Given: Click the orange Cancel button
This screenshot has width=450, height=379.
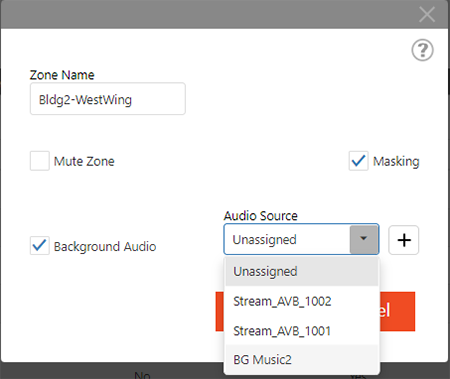Looking at the screenshot, I should (x=397, y=311).
